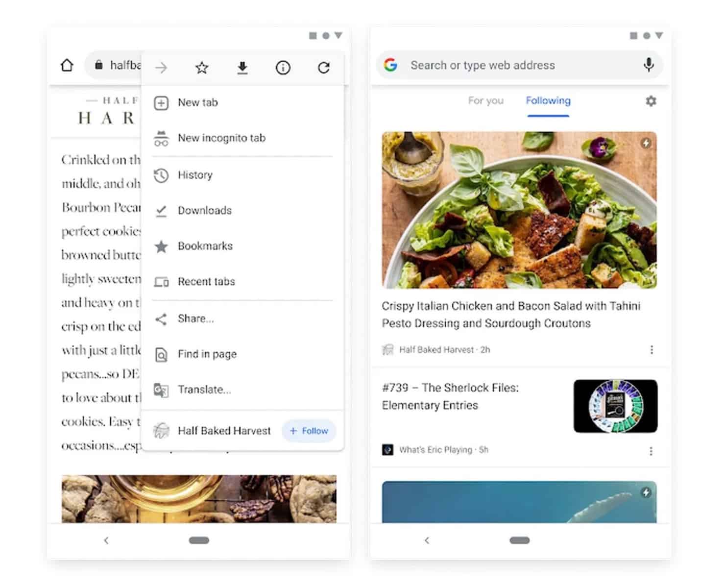725x588 pixels.
Task: Download the page using the download icon
Action: (x=242, y=68)
